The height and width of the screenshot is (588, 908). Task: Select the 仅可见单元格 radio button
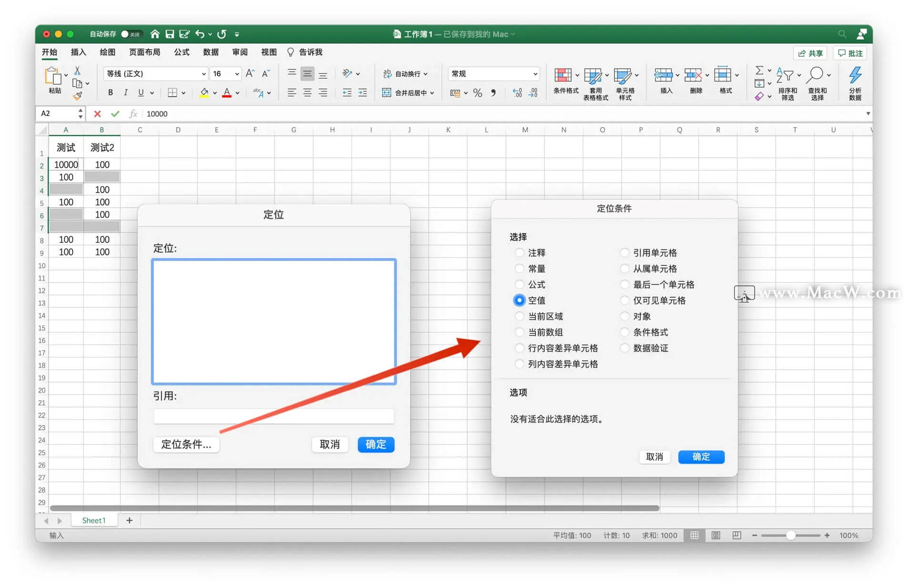[625, 300]
